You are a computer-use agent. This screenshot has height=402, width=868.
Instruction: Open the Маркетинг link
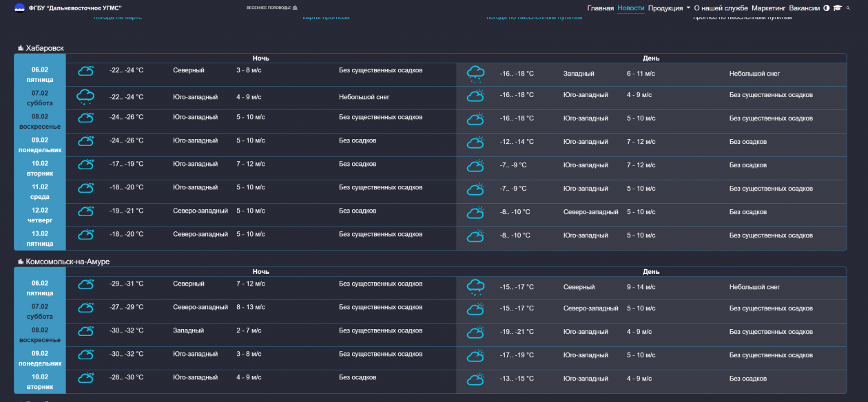(x=768, y=8)
